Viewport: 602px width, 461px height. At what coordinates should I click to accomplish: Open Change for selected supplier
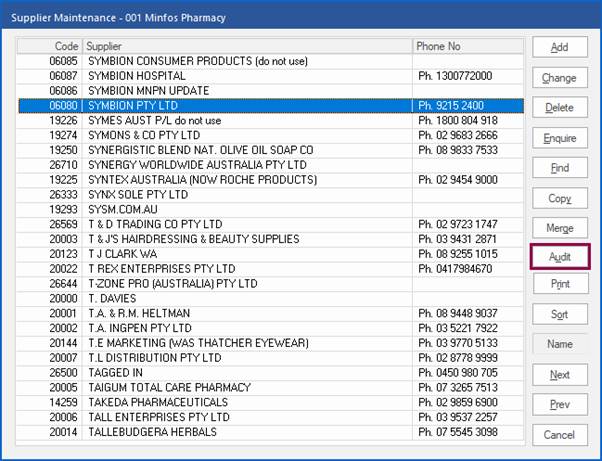click(560, 78)
